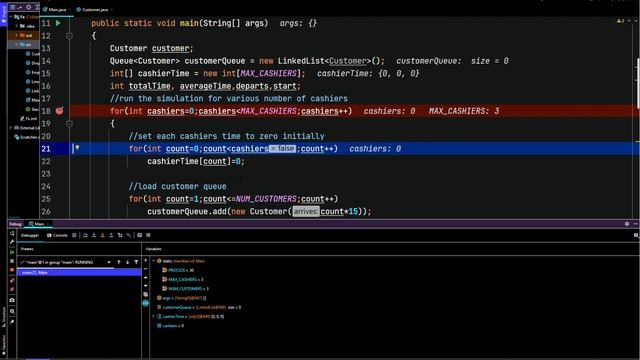The image size is (640, 360).
Task: Toggle frames filter funnel icon
Action: point(136,262)
